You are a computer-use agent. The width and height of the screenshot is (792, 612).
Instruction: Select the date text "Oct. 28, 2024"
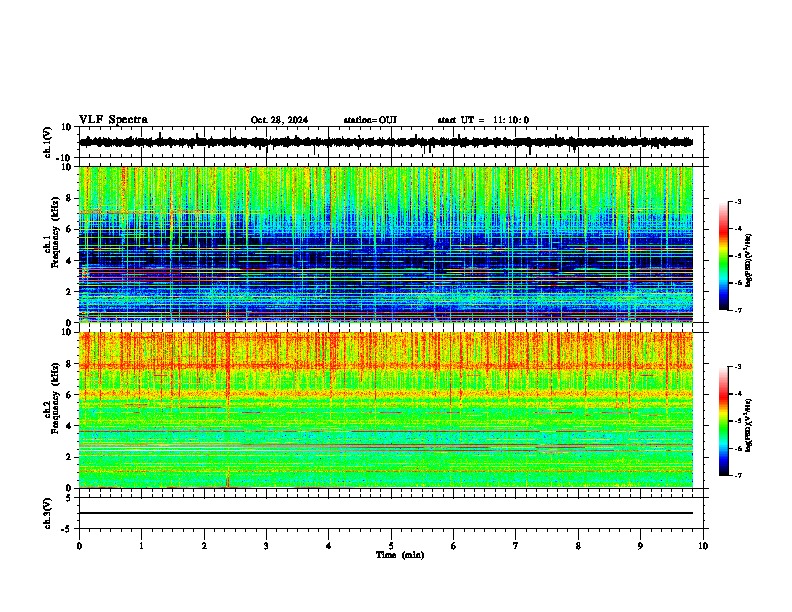(279, 120)
